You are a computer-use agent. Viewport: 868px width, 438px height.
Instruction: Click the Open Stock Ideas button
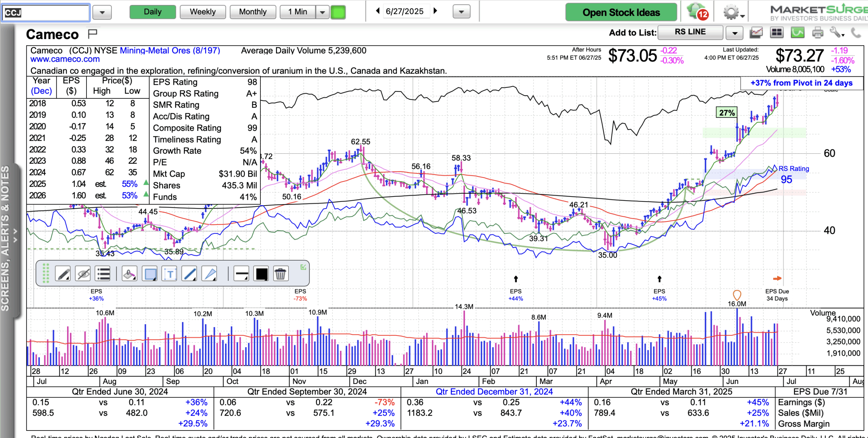point(621,12)
